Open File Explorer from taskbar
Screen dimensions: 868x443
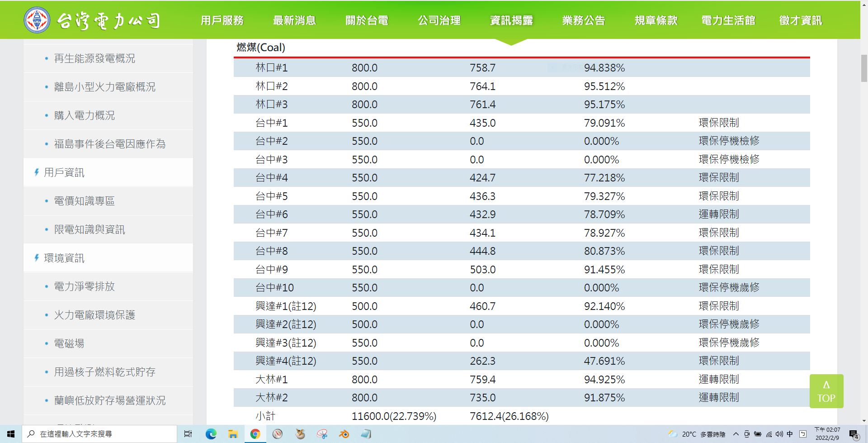point(233,434)
